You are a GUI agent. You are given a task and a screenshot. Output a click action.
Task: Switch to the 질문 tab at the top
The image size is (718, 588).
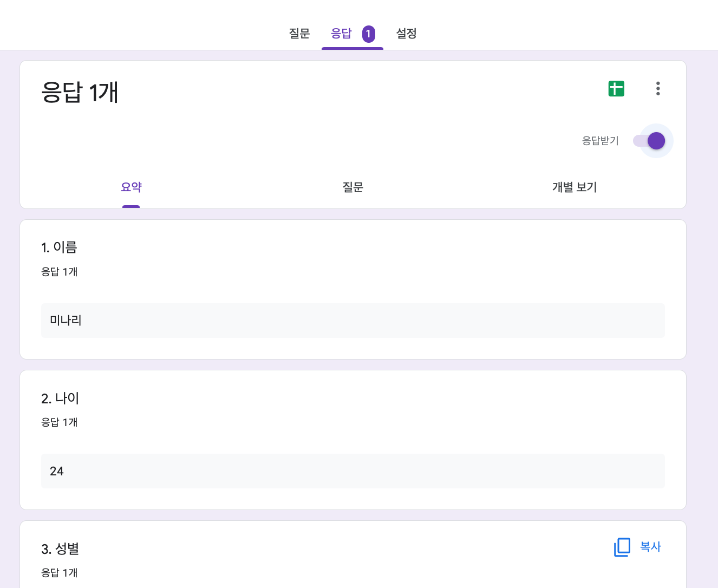tap(299, 34)
